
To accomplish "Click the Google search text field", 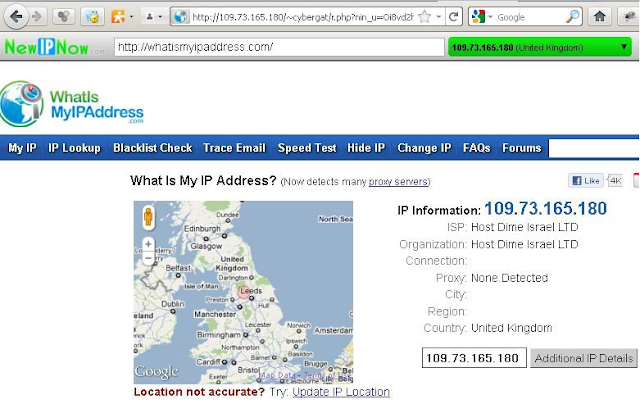I will coord(529,17).
